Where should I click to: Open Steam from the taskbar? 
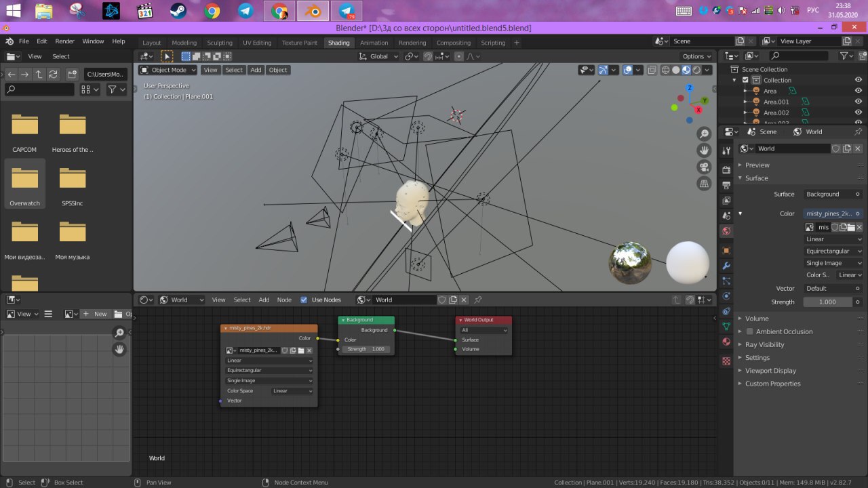(x=178, y=11)
